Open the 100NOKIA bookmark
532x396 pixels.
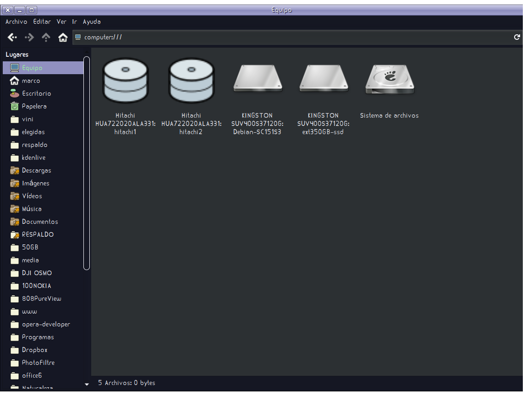tap(43, 286)
